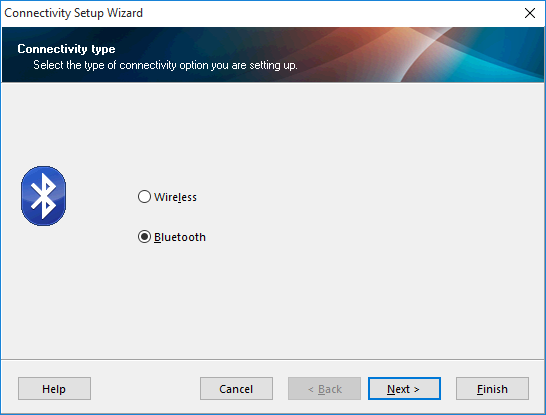The width and height of the screenshot is (546, 415).
Task: Click the filled circle next to Bluetooth
Action: click(x=144, y=237)
